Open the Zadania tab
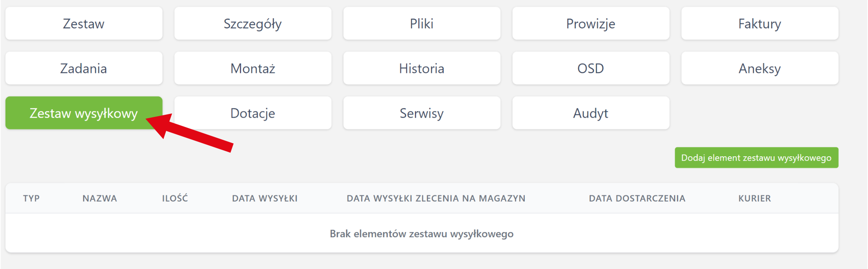The height and width of the screenshot is (269, 868). click(83, 68)
